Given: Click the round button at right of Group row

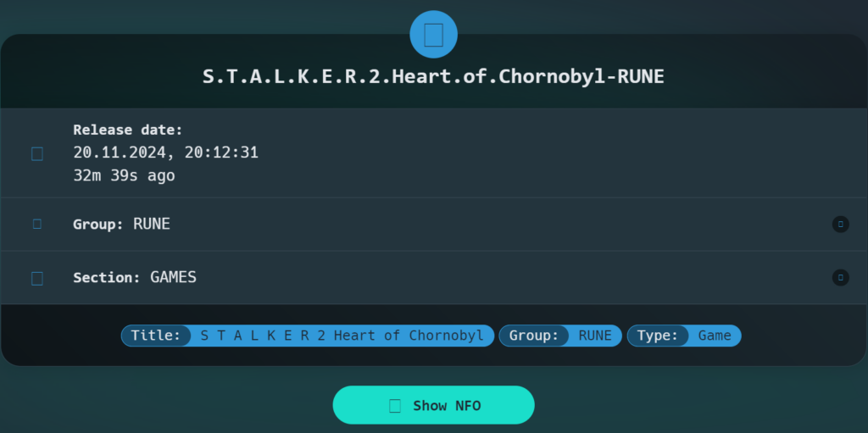Looking at the screenshot, I should pos(840,224).
